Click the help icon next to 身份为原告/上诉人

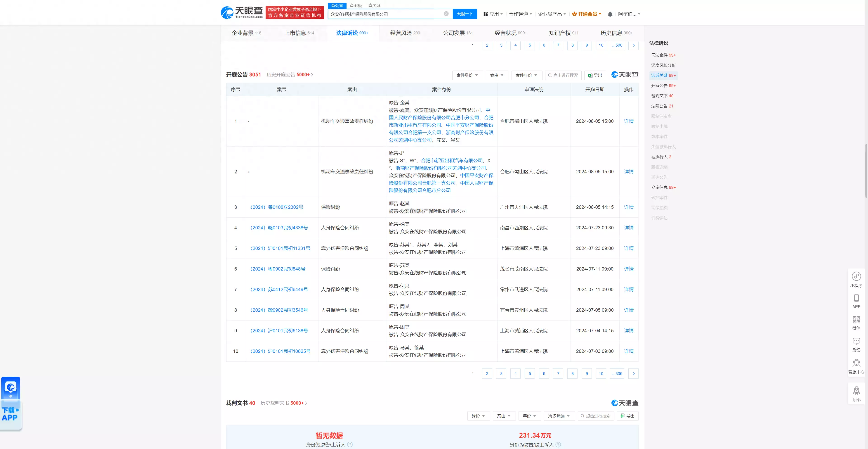(x=350, y=445)
